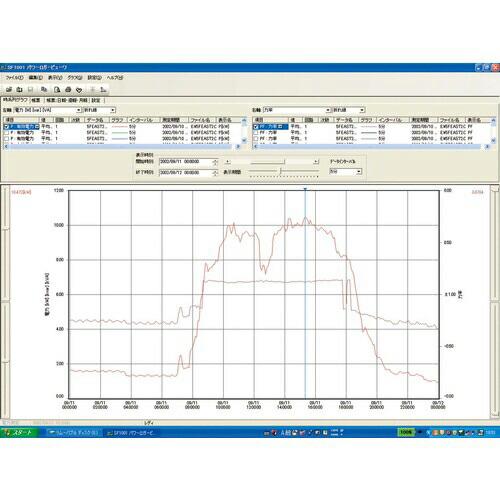Screen dimensions: 500x500
Task: Click the graph axis toolbar icon
Action: pos(103,89)
